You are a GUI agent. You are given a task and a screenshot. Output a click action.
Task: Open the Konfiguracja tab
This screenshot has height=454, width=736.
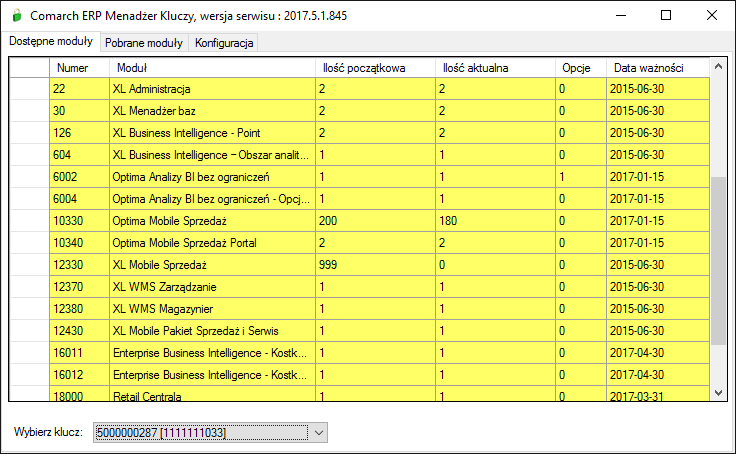pyautogui.click(x=225, y=43)
